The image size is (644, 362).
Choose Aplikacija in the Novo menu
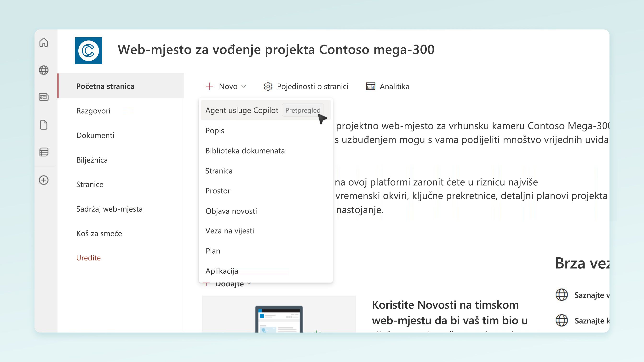[x=266, y=271]
